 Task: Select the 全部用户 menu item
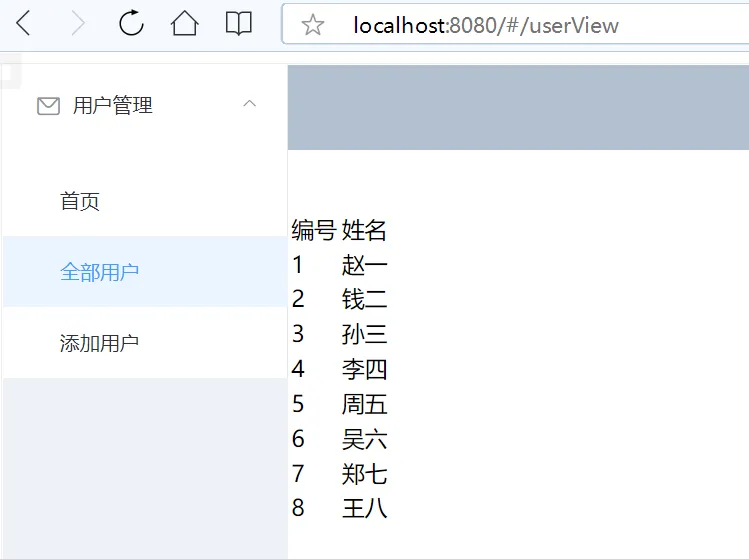click(x=145, y=271)
